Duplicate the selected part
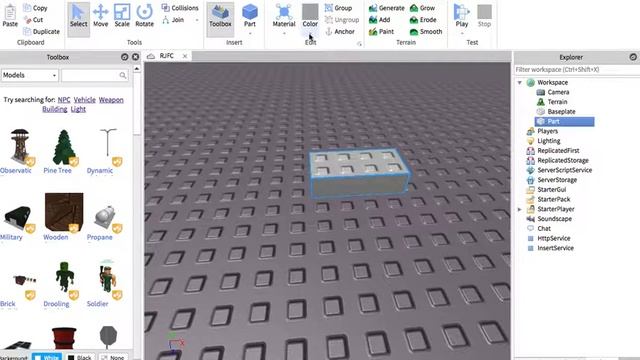Screen dimensions: 640x360 point(41,31)
